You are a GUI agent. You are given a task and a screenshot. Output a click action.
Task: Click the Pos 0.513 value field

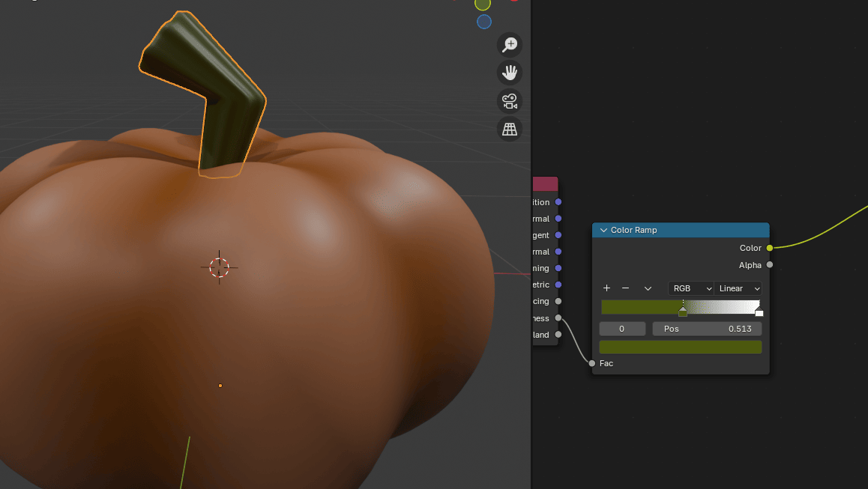[707, 329]
